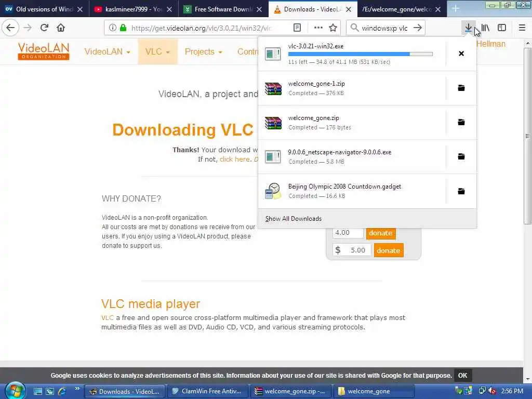Screen dimensions: 532x399
Task: Click the Downloads toolbar arrow icon
Action: pos(469,28)
